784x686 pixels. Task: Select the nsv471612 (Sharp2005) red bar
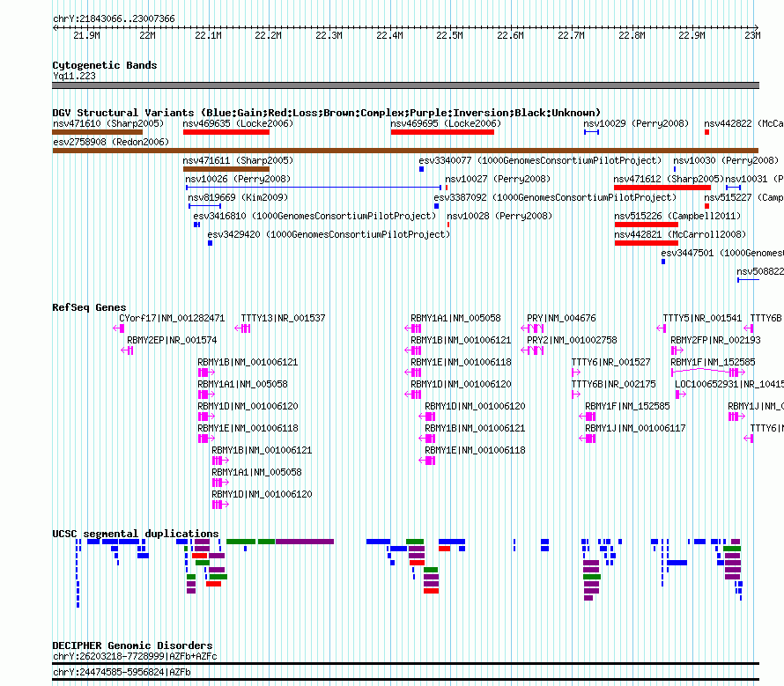(x=662, y=188)
